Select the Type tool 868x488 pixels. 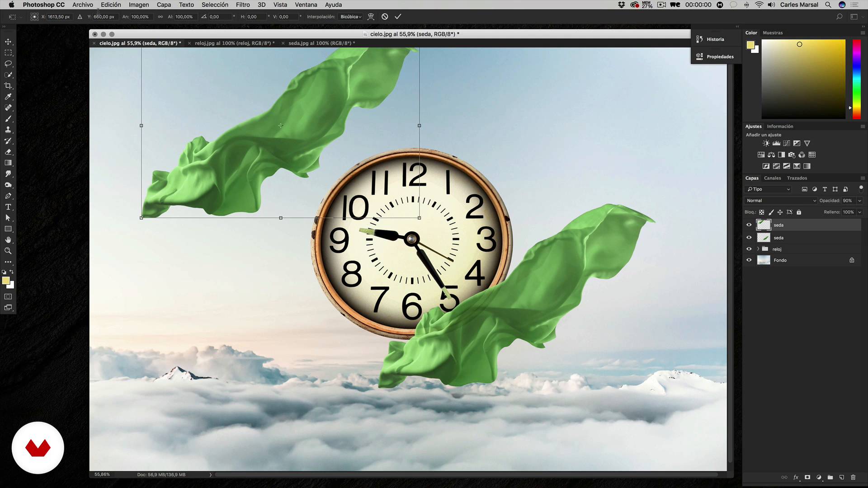click(8, 207)
